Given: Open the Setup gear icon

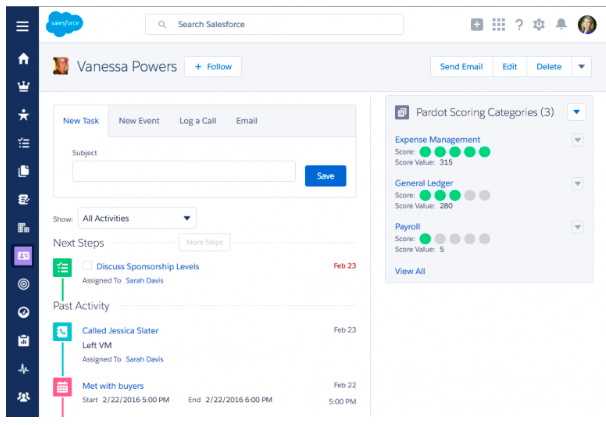Looking at the screenshot, I should coord(539,24).
